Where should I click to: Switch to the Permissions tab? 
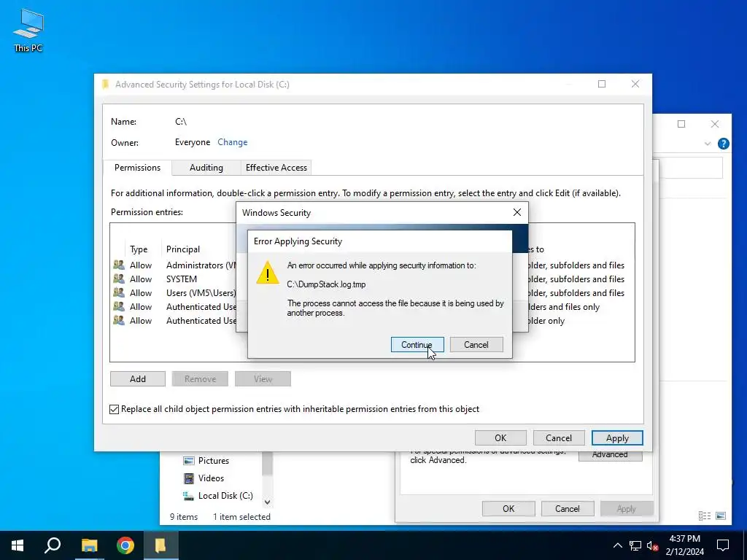click(x=137, y=168)
